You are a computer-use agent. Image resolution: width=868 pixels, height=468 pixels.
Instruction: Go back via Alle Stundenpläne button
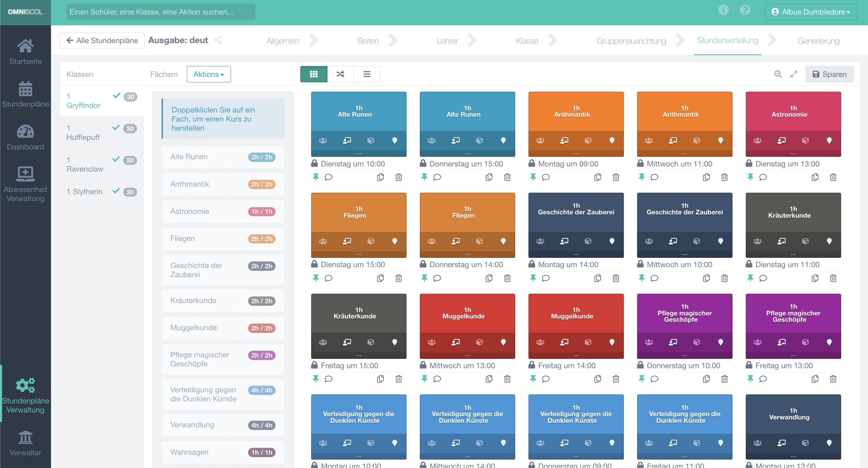tap(102, 40)
